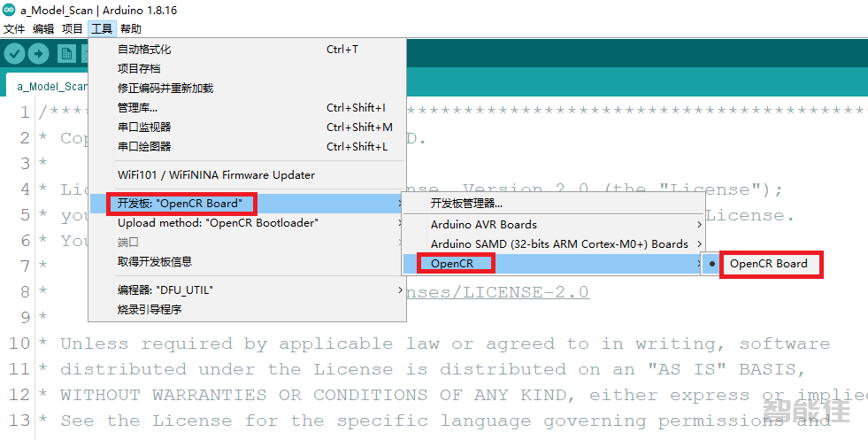This screenshot has width=868, height=440.
Task: Expand the 编程器 "DFU_UTIL" submenu
Action: click(165, 290)
